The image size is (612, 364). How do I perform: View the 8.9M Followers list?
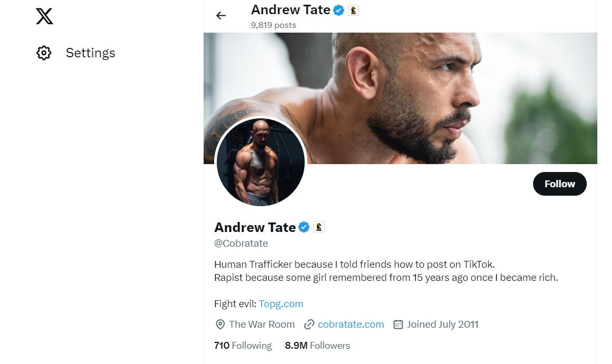pos(317,345)
